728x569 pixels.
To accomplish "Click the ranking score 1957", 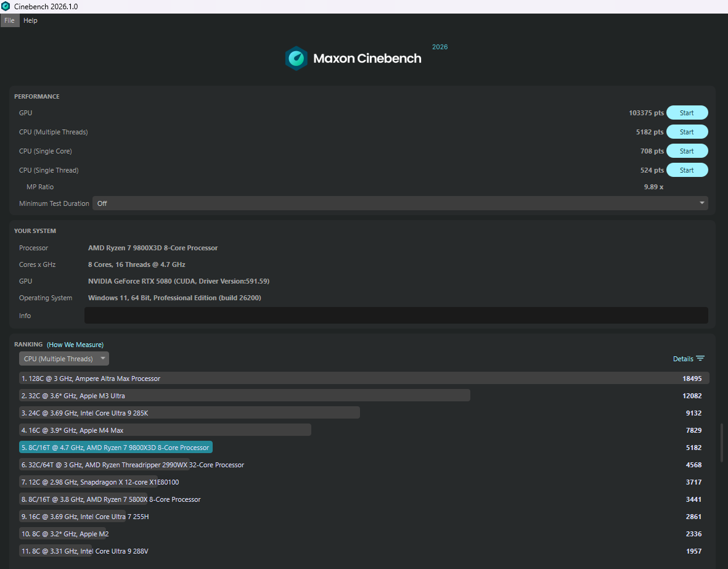I will click(x=693, y=551).
